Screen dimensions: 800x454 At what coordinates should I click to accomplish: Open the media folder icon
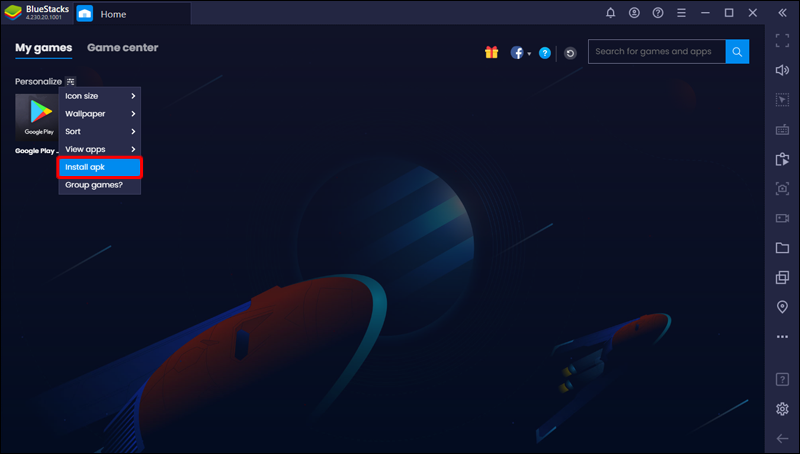pyautogui.click(x=782, y=248)
